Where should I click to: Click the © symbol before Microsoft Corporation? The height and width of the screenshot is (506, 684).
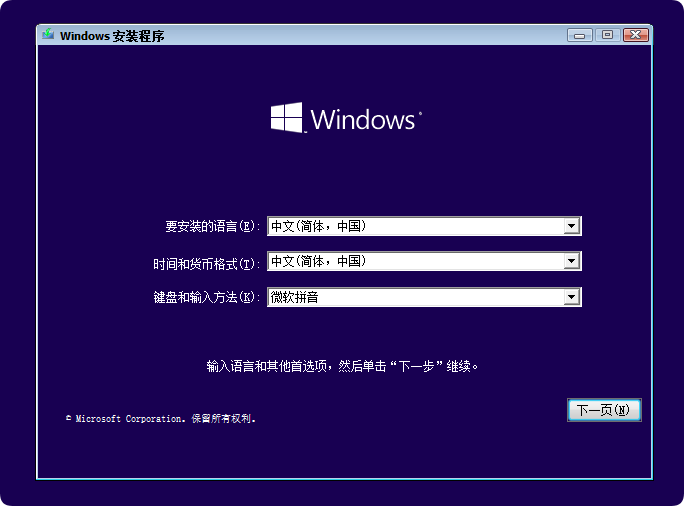tap(68, 419)
